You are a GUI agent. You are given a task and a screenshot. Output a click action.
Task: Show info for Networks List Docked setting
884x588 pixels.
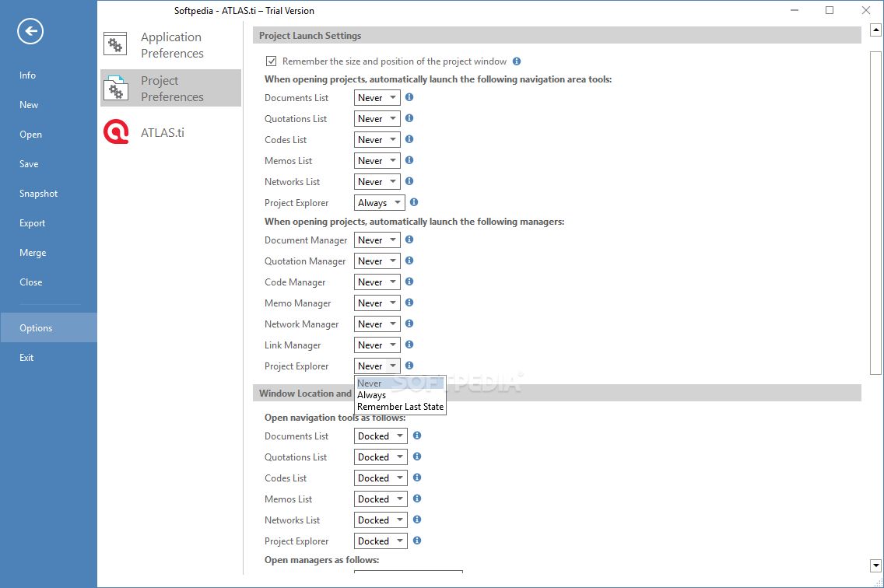(417, 520)
